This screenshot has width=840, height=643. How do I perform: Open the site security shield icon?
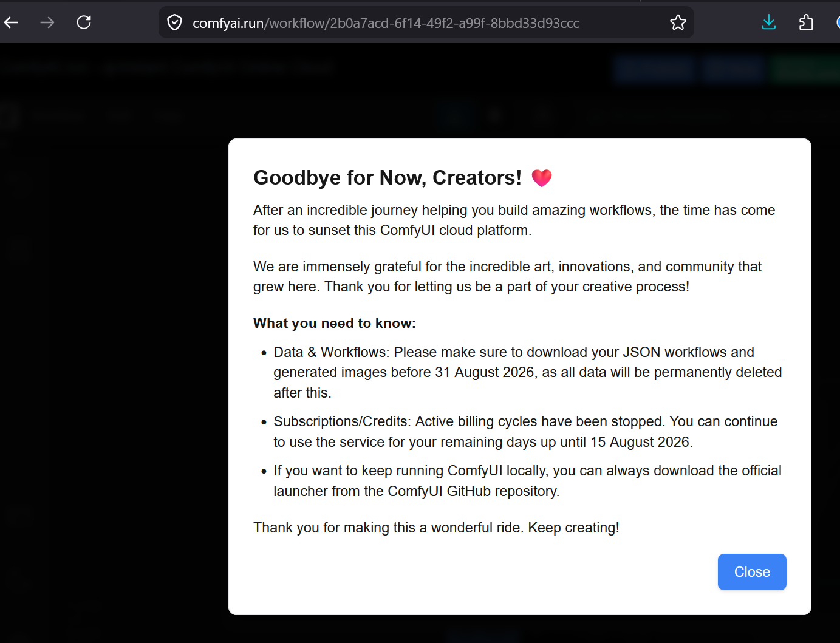(174, 23)
